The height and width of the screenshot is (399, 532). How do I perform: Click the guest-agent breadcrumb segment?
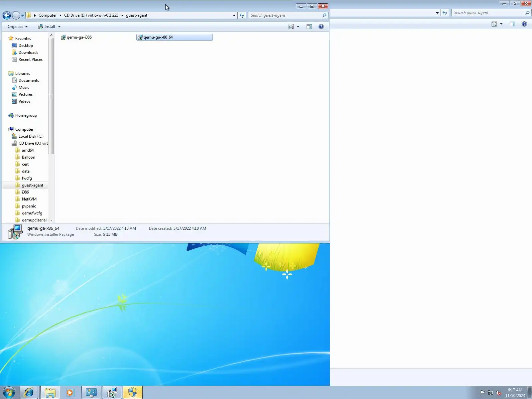click(x=137, y=15)
